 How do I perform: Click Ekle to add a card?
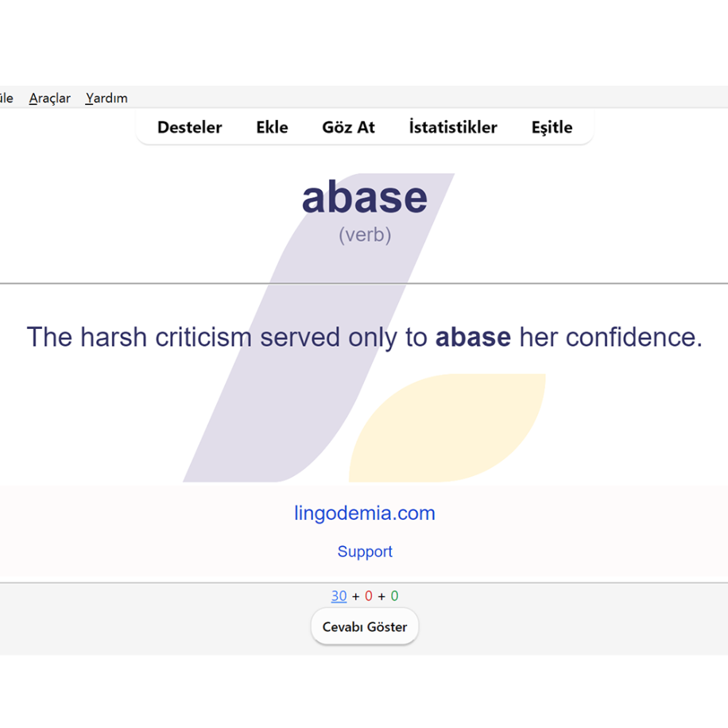272,127
